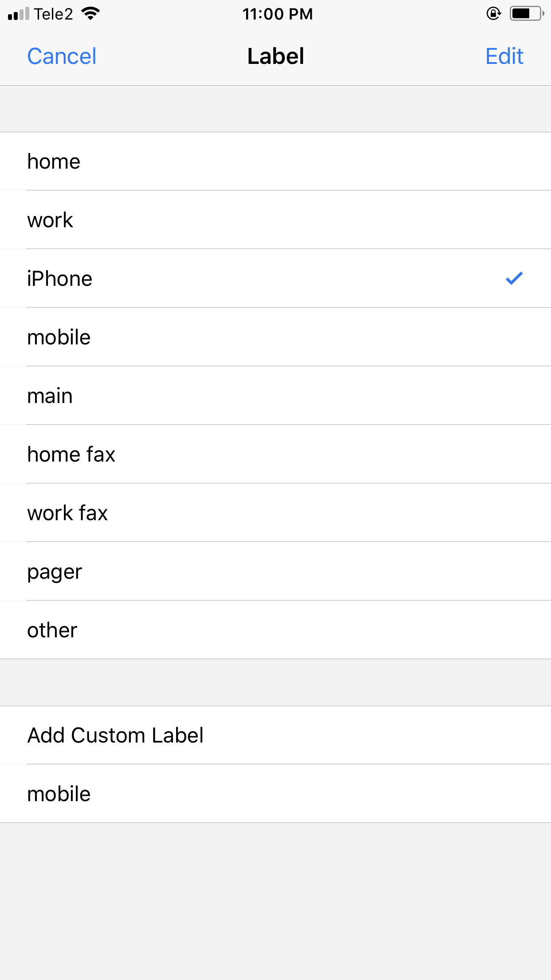Viewport: 551px width, 980px height.
Task: Tap the Tele2 carrier name
Action: pyautogui.click(x=53, y=14)
